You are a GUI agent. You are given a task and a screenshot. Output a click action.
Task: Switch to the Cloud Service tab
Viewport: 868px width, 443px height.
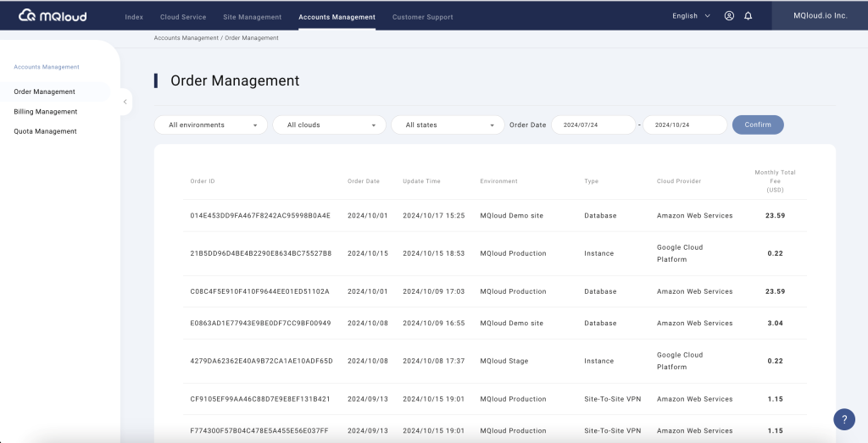click(x=183, y=17)
